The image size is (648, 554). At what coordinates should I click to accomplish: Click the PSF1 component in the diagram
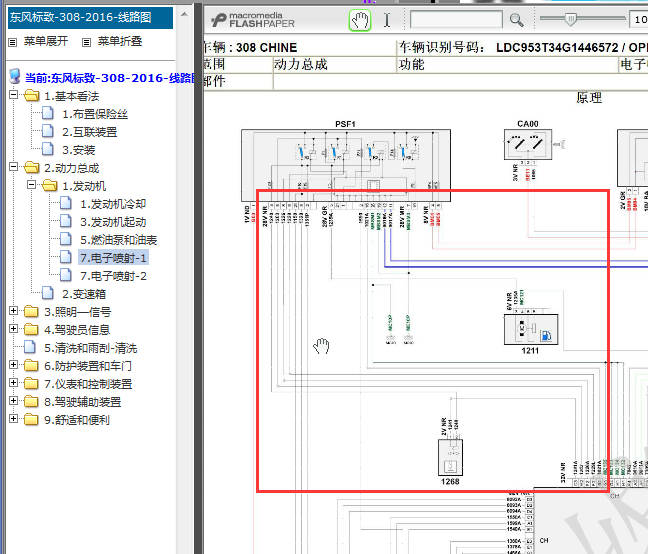tap(345, 165)
